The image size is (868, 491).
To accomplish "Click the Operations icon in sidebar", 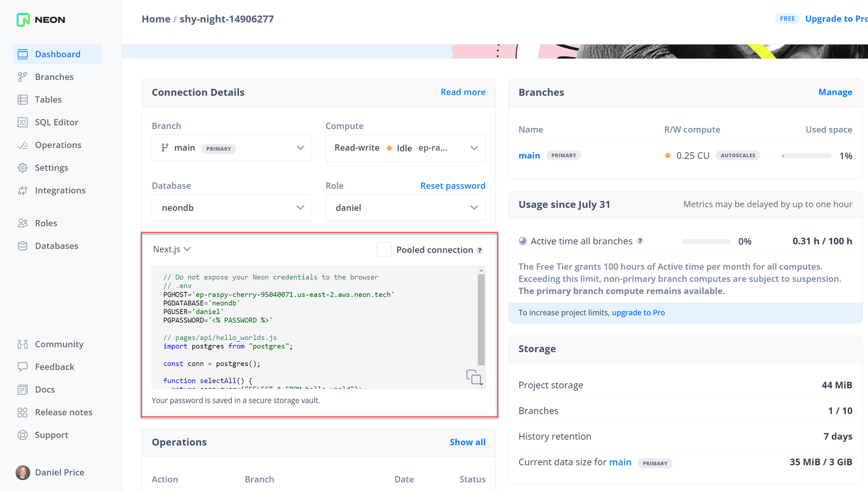I will [x=23, y=145].
